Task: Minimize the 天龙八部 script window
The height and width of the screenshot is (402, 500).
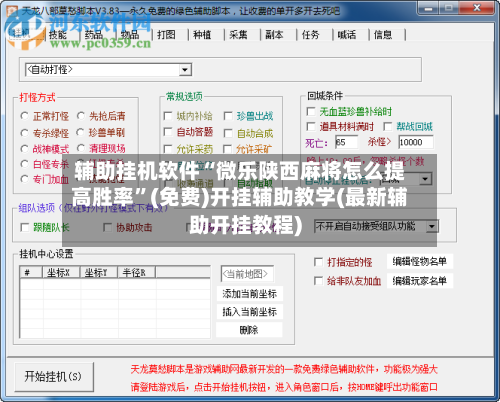Action: pos(429,8)
